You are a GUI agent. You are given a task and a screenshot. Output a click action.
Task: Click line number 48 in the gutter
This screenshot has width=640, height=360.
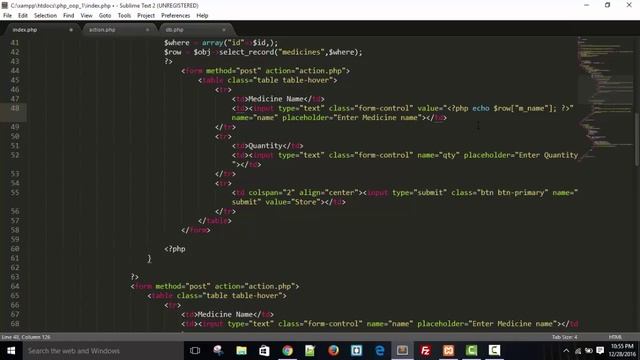coord(15,108)
